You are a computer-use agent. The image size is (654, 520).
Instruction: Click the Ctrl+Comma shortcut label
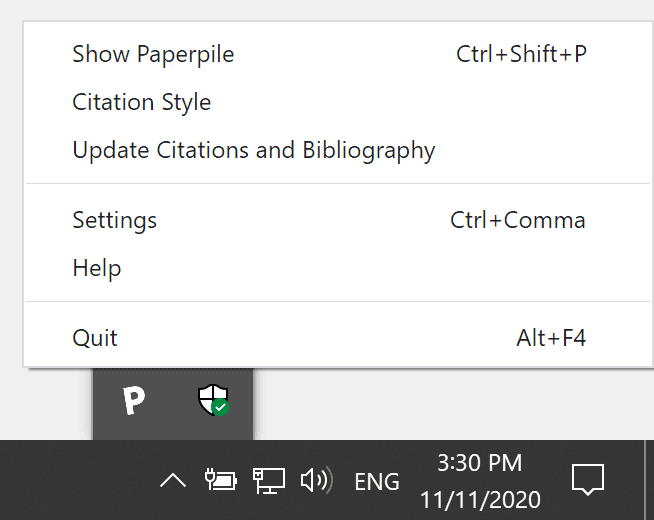(517, 220)
